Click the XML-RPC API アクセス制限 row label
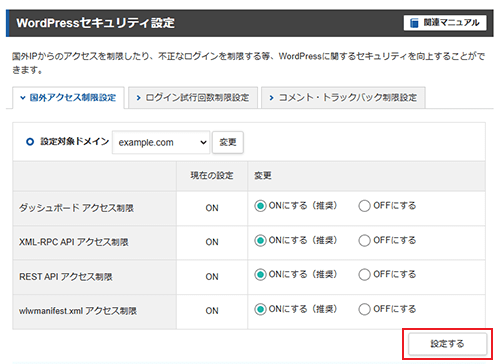The width and height of the screenshot is (500, 364). [74, 242]
